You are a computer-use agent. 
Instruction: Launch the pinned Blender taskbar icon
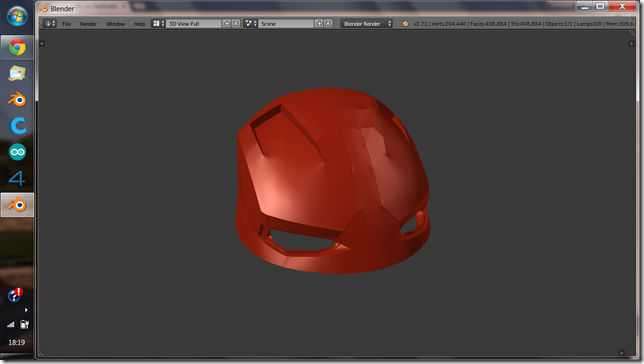click(17, 99)
